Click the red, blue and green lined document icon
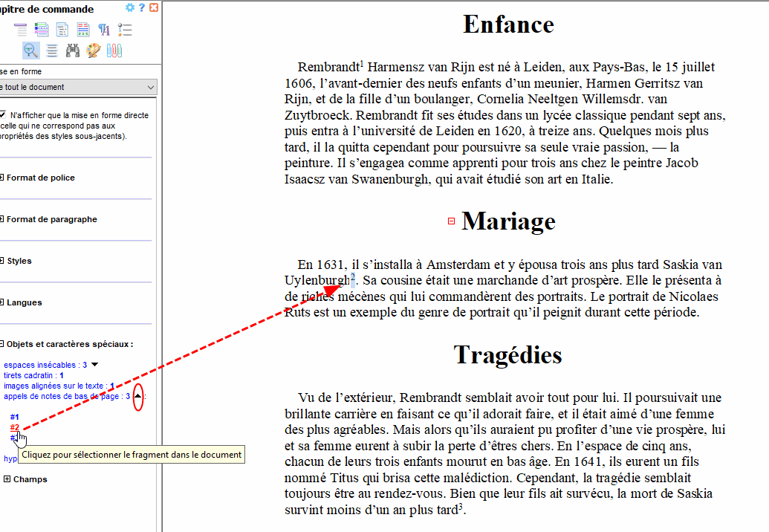The image size is (769, 532). pyautogui.click(x=83, y=30)
